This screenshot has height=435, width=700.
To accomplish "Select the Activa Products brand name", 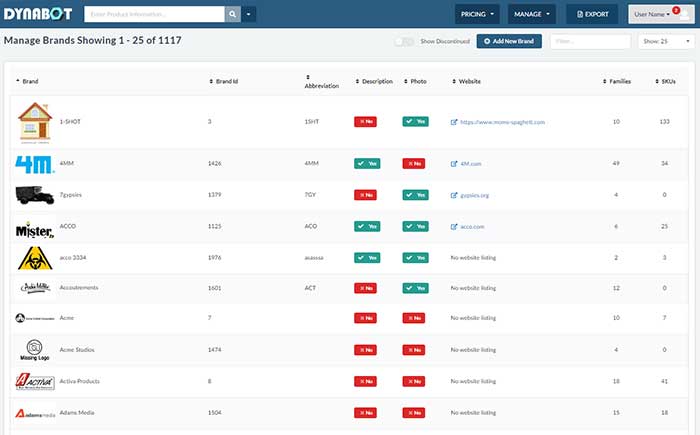I will [79, 381].
